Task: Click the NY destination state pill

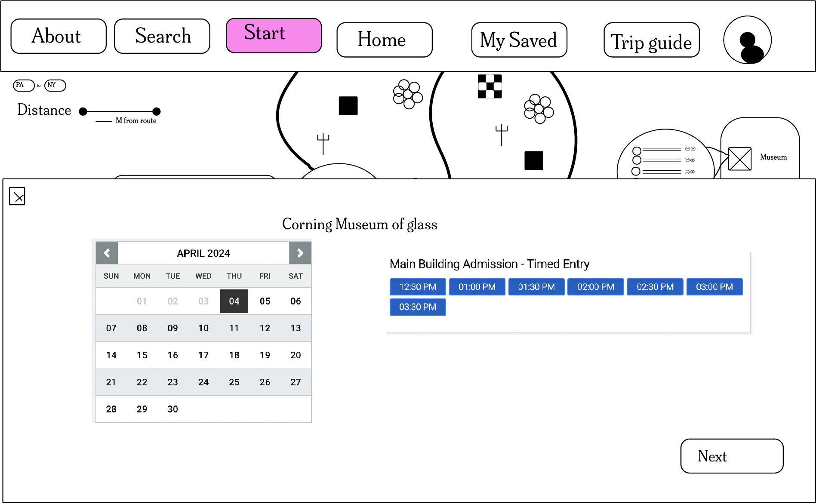Action: tap(55, 85)
